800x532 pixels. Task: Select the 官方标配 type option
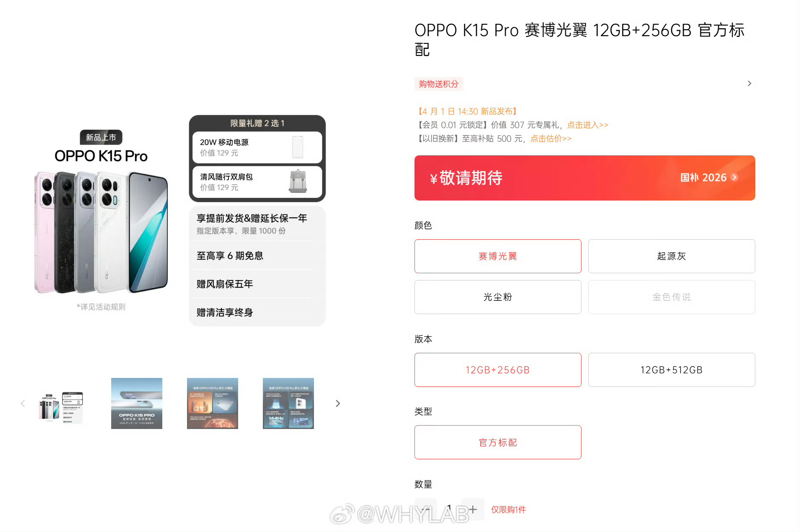[x=498, y=442]
